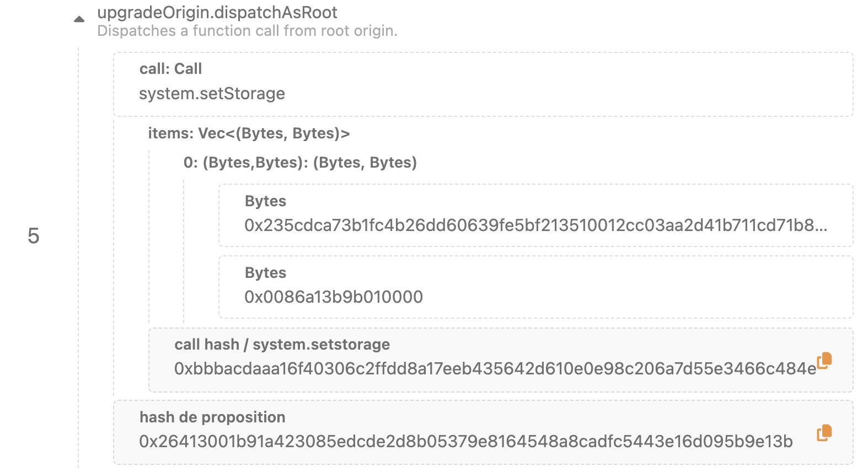Screen dimensions: 868x472
Task: Copy the system.setstorage call hash
Action: tap(824, 360)
